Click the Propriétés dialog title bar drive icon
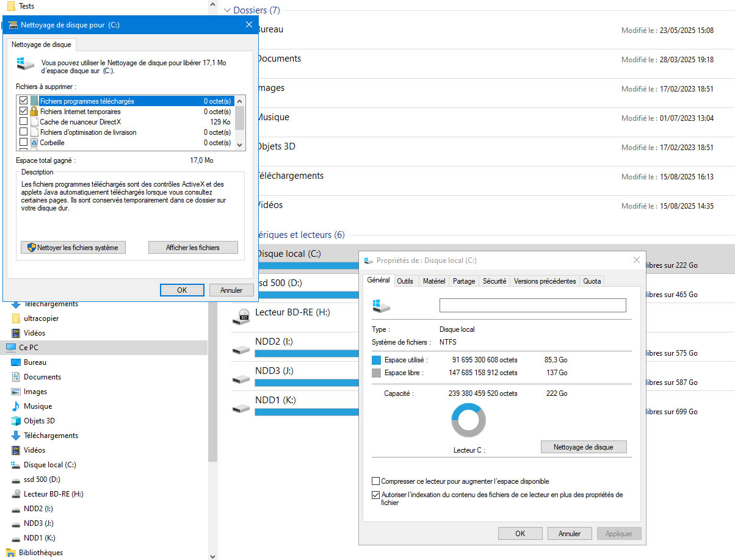 [x=368, y=260]
